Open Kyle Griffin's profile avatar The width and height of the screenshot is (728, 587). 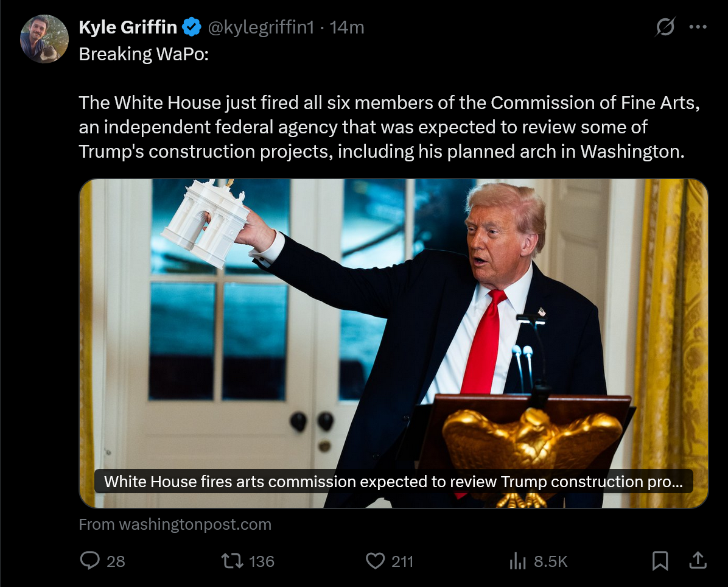pyautogui.click(x=44, y=39)
